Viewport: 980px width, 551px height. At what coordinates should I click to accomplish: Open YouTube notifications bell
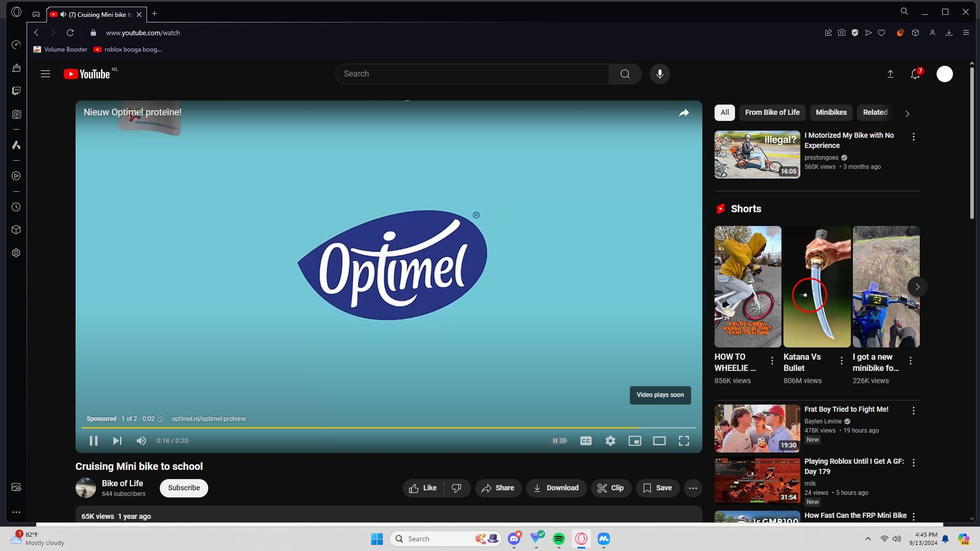tap(915, 74)
